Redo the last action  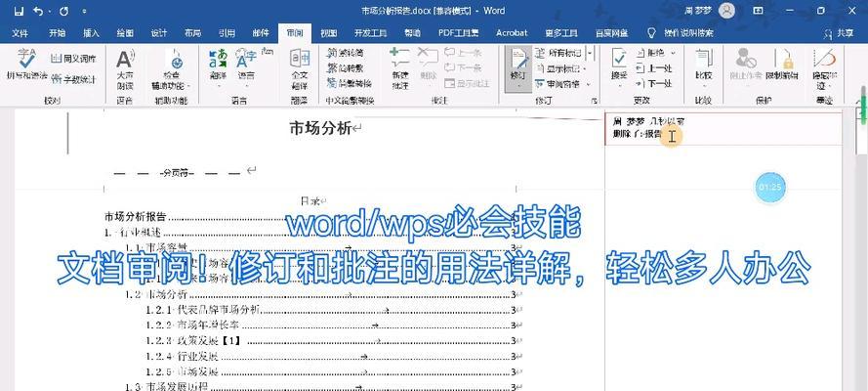click(x=63, y=11)
